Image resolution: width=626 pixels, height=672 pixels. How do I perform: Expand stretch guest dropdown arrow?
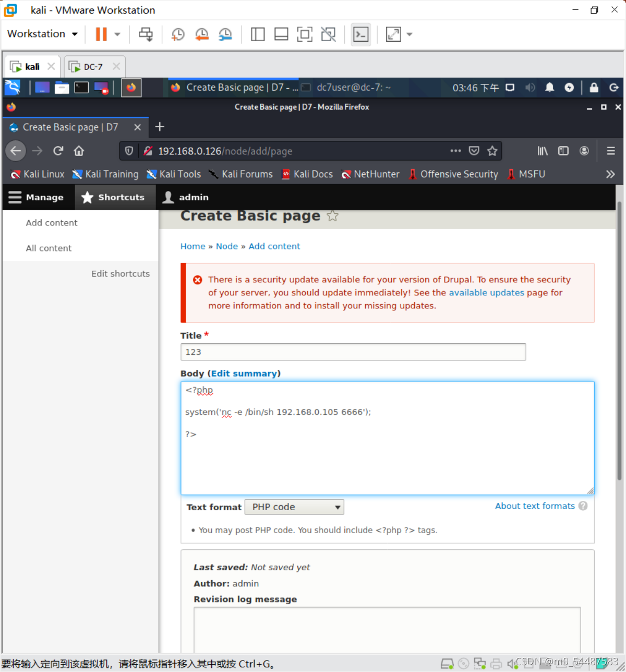(x=410, y=34)
